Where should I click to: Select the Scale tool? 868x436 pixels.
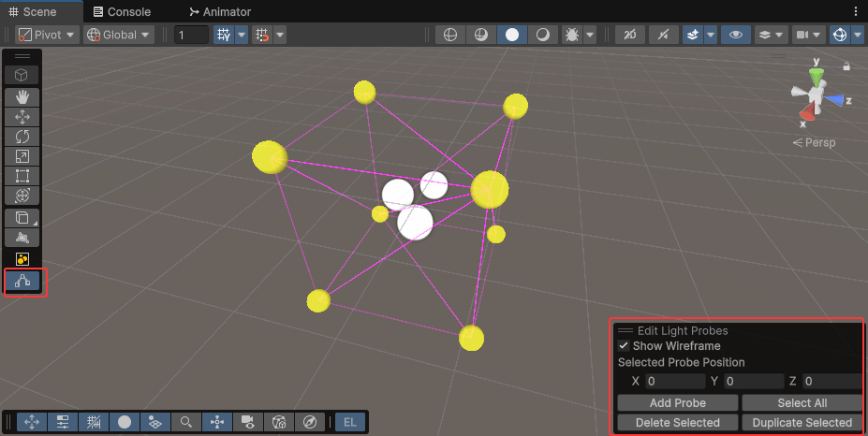click(22, 156)
